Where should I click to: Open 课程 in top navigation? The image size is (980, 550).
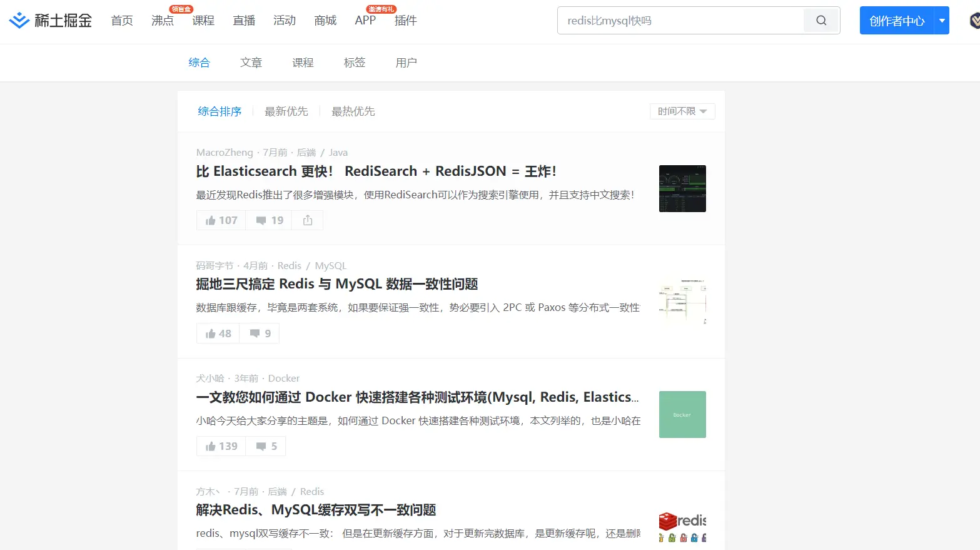point(203,21)
